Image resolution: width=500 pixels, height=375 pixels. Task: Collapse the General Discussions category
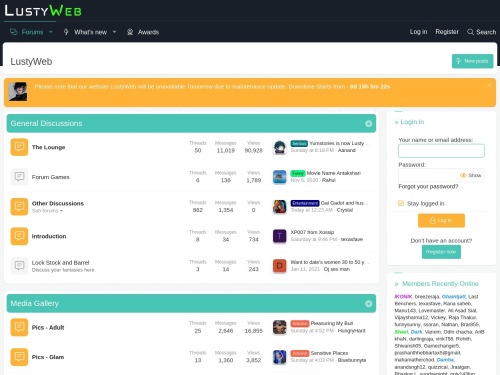(368, 124)
